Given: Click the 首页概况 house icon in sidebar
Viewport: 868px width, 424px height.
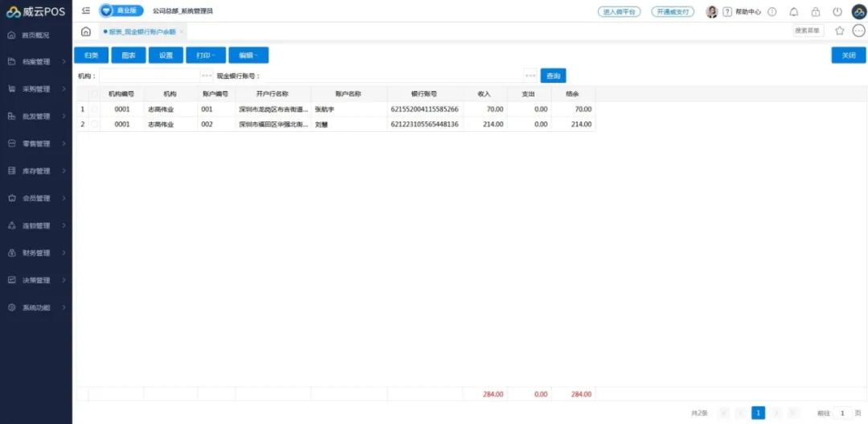Looking at the screenshot, I should click(x=11, y=35).
